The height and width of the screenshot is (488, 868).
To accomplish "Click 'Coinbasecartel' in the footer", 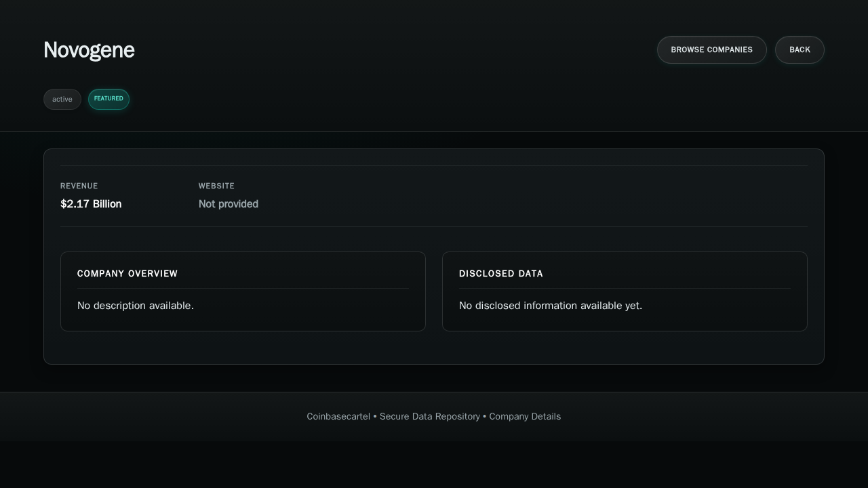I will tap(338, 416).
